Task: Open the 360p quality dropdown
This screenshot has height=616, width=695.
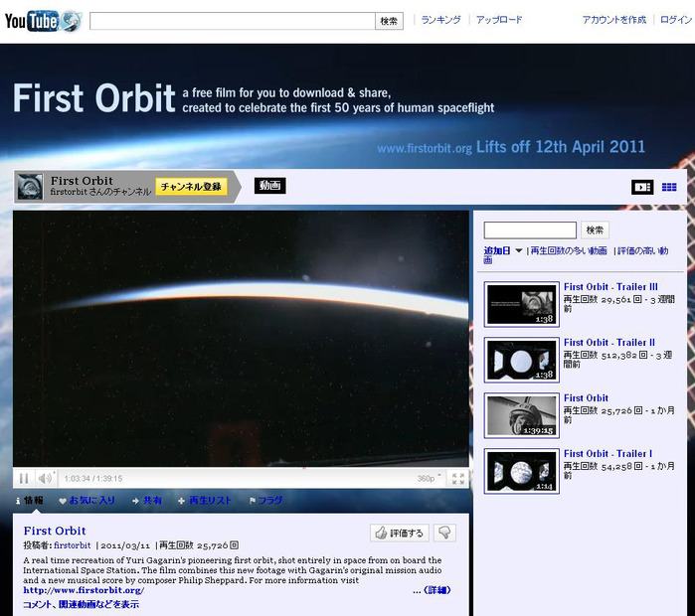Action: pyautogui.click(x=429, y=478)
